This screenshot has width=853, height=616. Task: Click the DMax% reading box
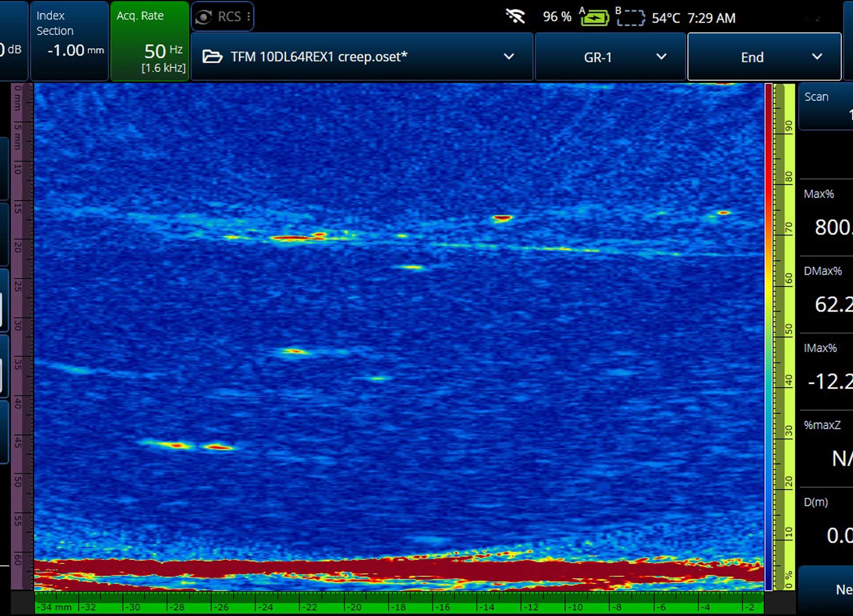pos(826,294)
